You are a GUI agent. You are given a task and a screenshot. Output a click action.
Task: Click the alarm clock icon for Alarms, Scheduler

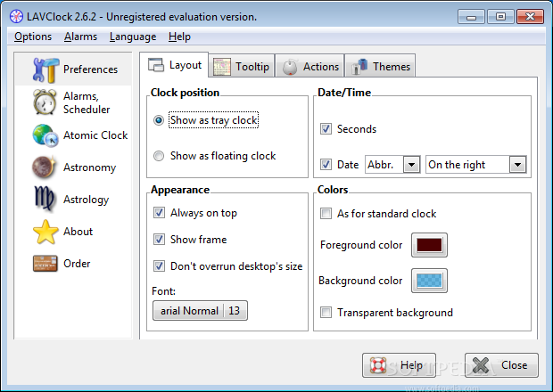(x=45, y=102)
